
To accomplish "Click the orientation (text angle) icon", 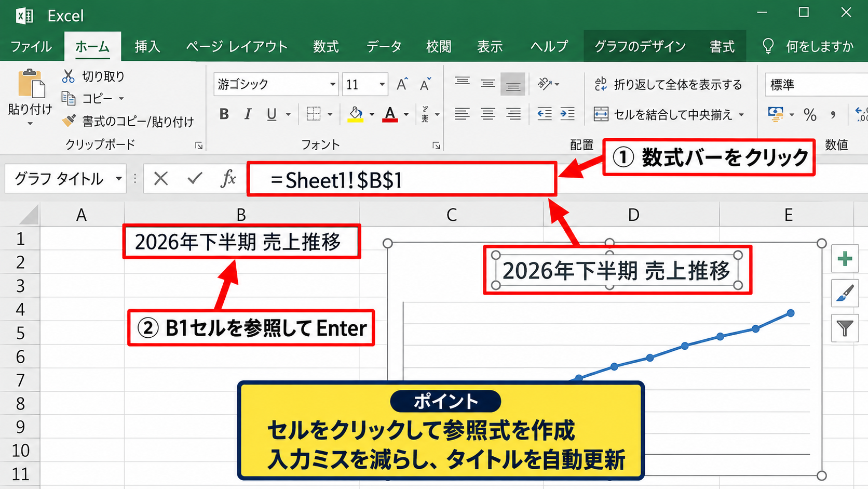I will tap(545, 84).
